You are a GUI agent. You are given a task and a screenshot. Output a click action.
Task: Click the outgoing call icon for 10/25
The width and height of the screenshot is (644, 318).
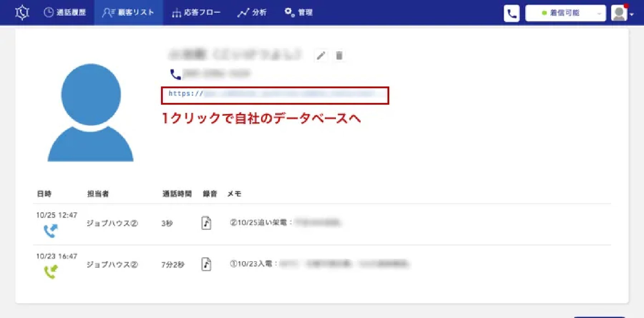click(50, 231)
